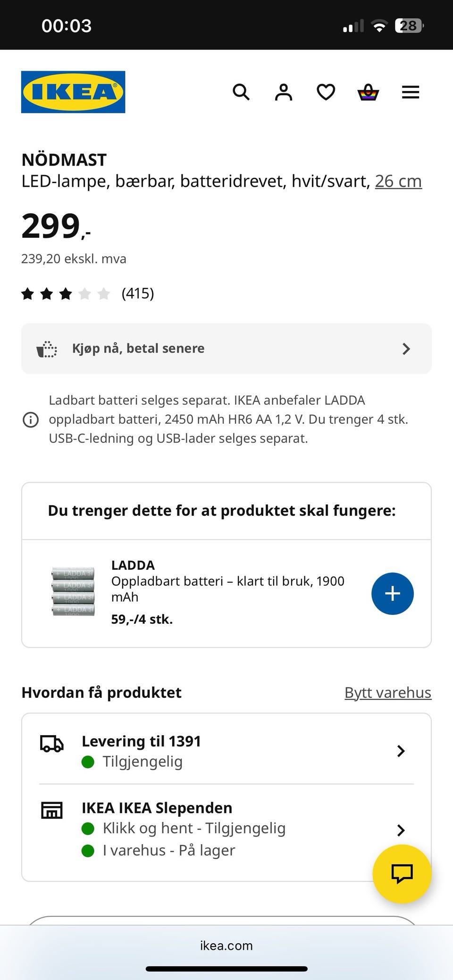Open the shopping basket icon

(368, 92)
